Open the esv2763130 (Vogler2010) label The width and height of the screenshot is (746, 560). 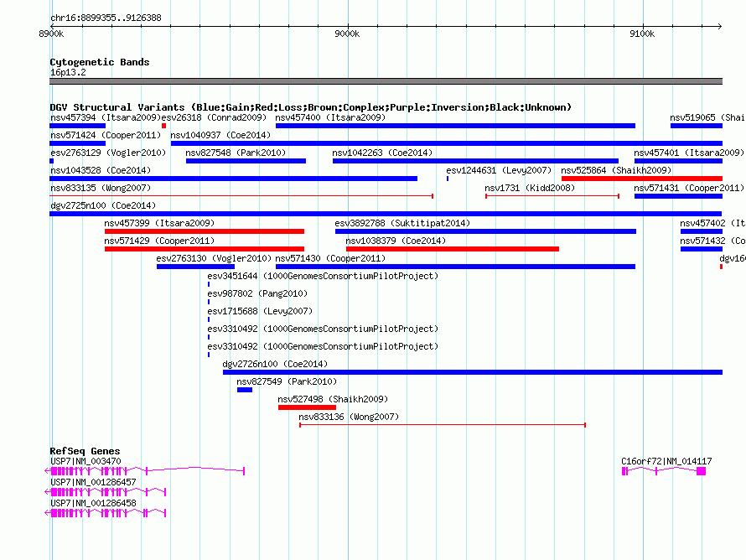pos(214,258)
